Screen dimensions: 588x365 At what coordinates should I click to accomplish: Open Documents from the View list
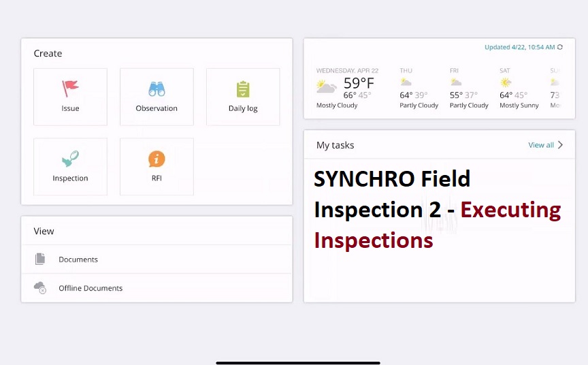coord(157,259)
